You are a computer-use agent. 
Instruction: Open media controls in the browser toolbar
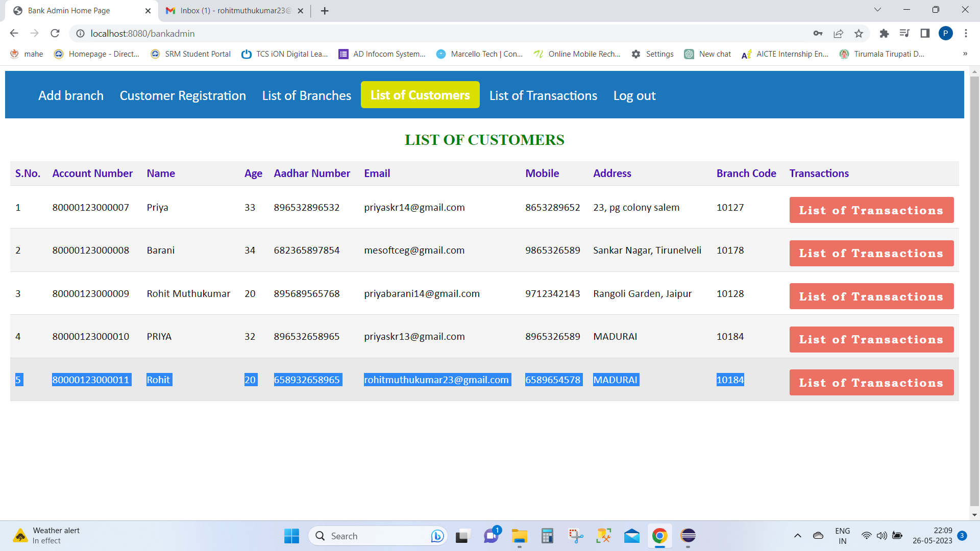coord(904,33)
